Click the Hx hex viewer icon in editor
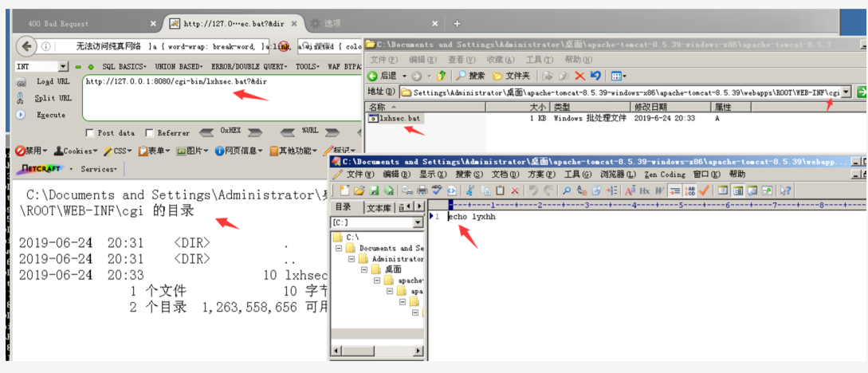The image size is (868, 373). coord(644,190)
